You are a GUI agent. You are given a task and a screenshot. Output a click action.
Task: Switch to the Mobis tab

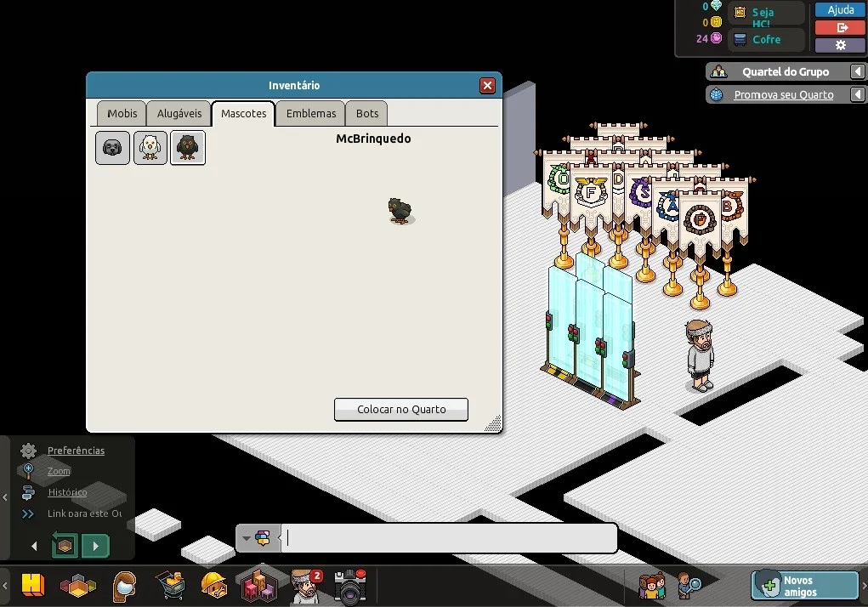coord(122,113)
